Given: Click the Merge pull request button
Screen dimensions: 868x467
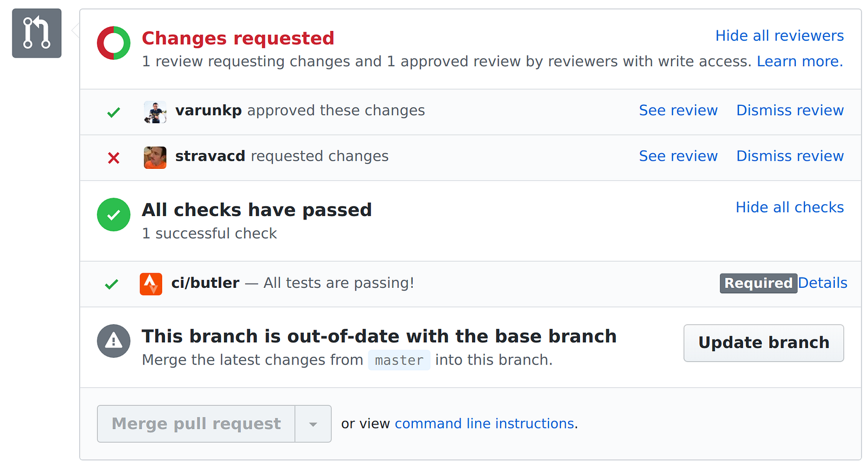Looking at the screenshot, I should (196, 424).
